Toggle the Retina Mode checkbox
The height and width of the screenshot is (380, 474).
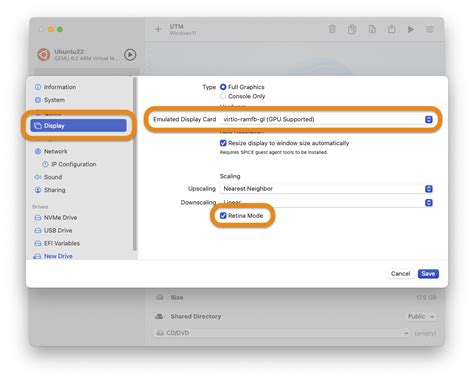click(223, 216)
